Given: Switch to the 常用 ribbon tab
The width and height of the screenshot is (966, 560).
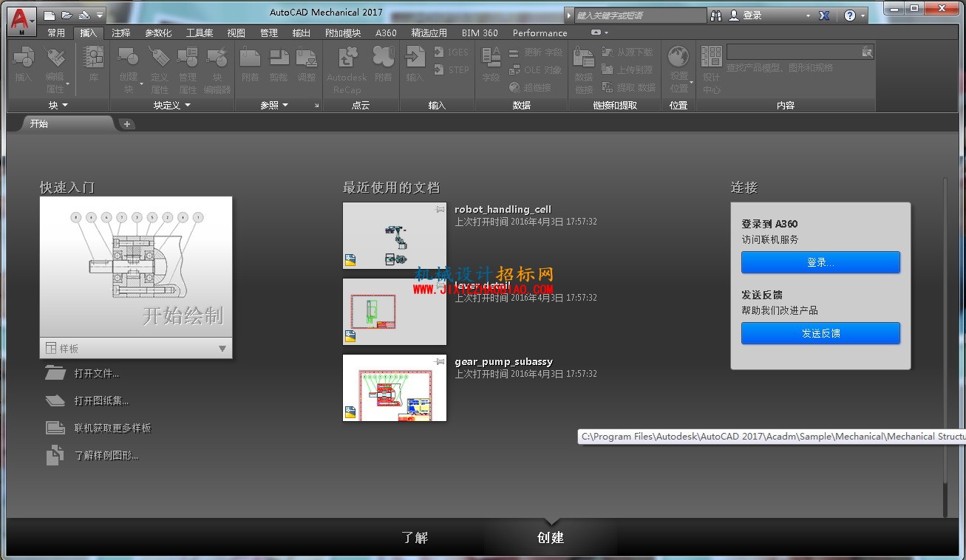Looking at the screenshot, I should point(56,33).
